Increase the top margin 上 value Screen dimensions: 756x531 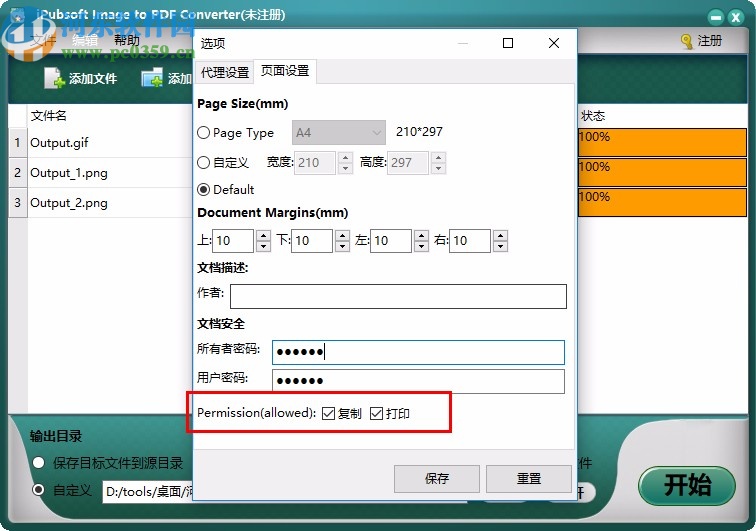pos(263,235)
